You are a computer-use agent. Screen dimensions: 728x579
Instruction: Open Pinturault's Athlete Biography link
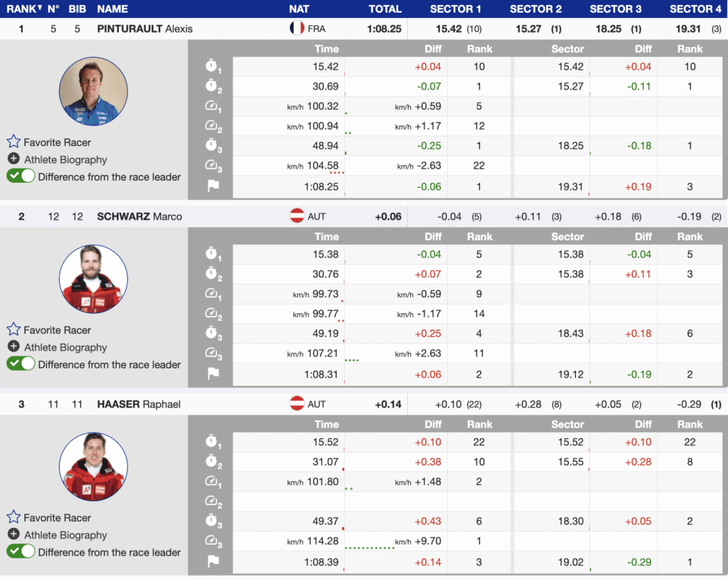pos(65,160)
